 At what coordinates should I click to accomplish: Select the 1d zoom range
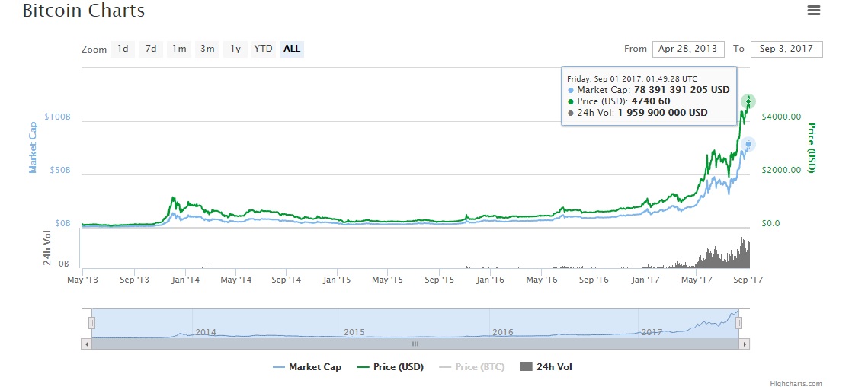pyautogui.click(x=122, y=49)
